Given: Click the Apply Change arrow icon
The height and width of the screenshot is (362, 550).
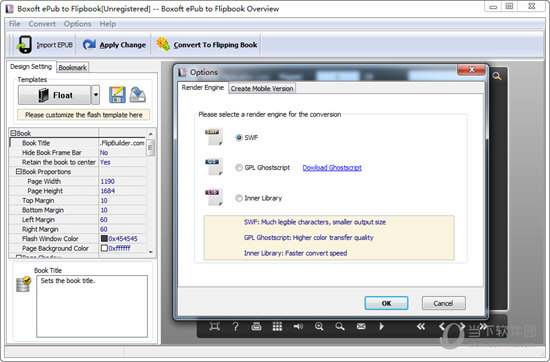Looking at the screenshot, I should click(89, 45).
